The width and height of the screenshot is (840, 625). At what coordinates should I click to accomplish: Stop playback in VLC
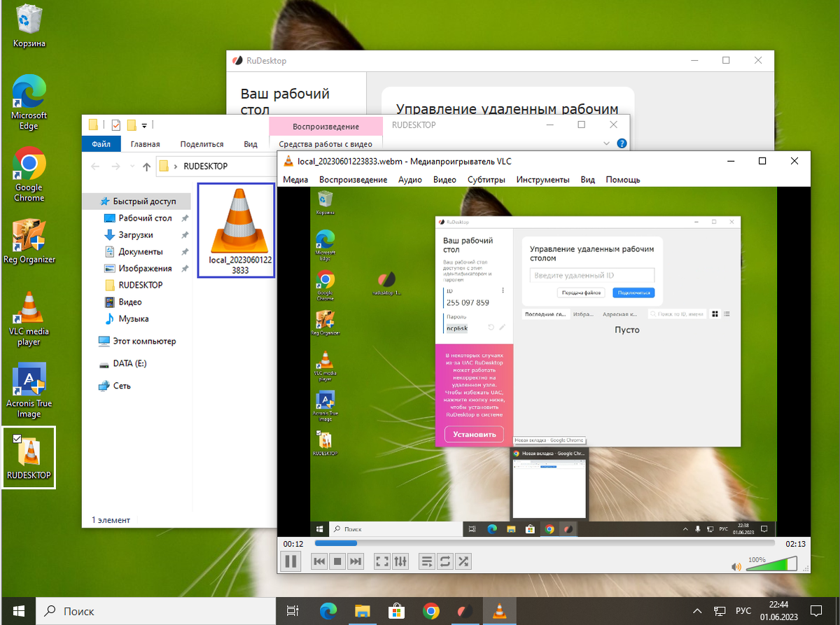point(337,561)
